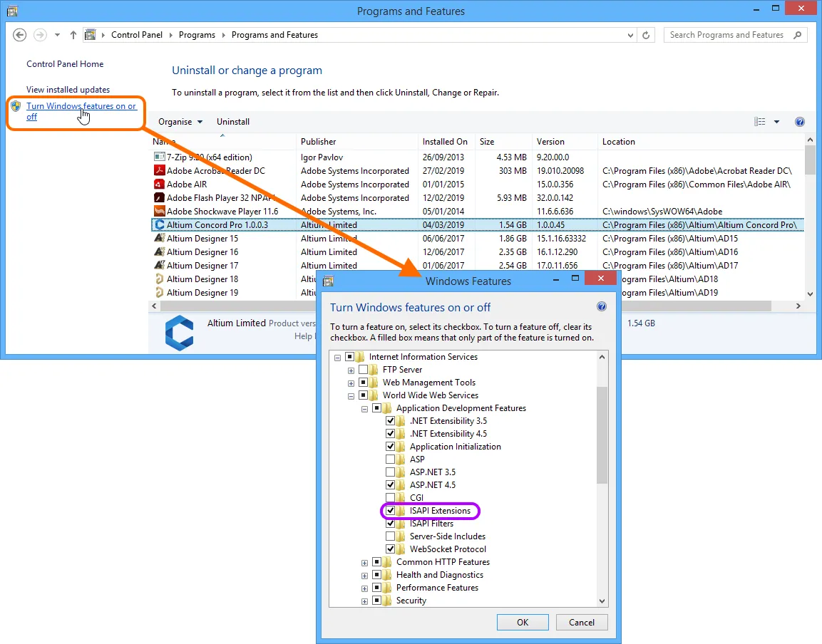
Task: Expand the FTP Server node
Action: pyautogui.click(x=351, y=370)
